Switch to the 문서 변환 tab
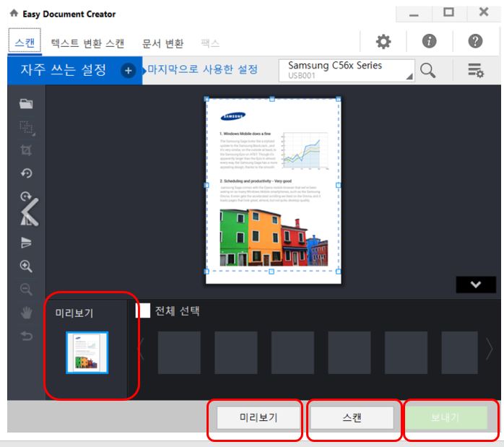Viewport: 504px width, 447px height. point(162,43)
